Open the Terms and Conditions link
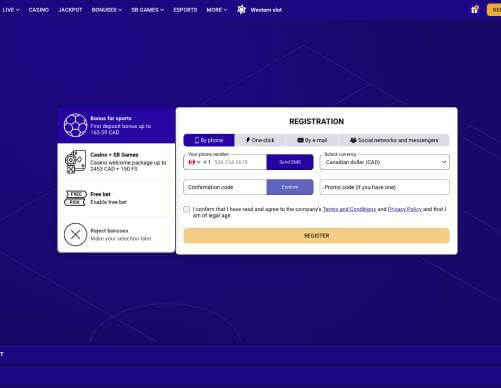 [349, 209]
